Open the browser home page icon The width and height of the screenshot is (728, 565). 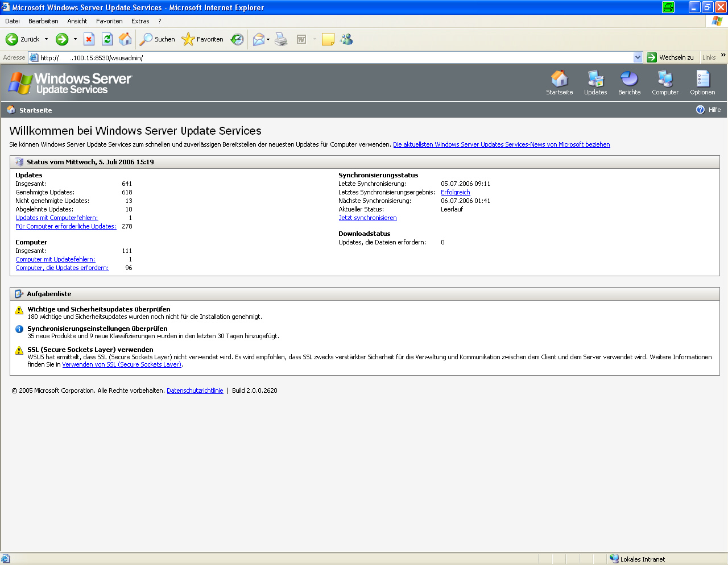[x=125, y=39]
